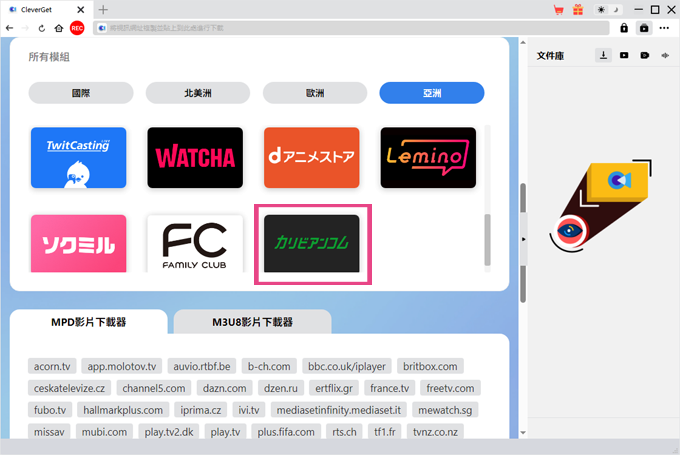
Task: Click the padlock icon near the address bar
Action: coord(624,28)
